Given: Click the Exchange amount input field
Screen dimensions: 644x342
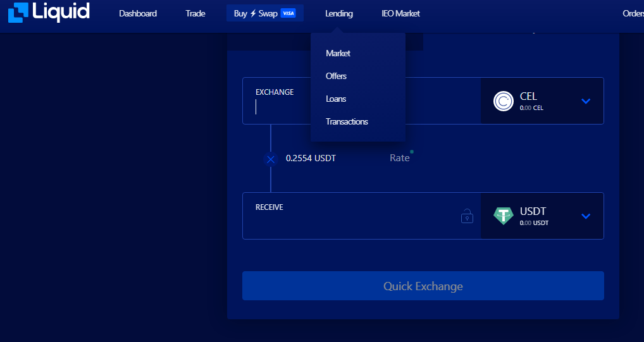Looking at the screenshot, I should point(361,101).
